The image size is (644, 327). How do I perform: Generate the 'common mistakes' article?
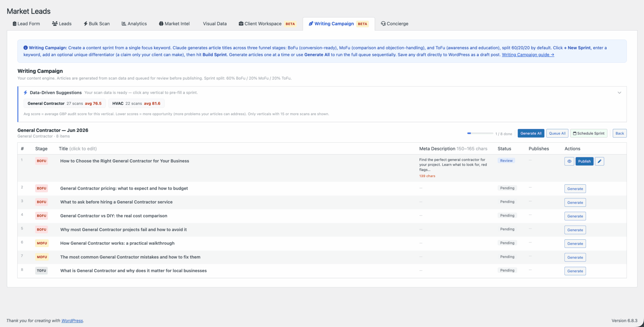coord(575,258)
